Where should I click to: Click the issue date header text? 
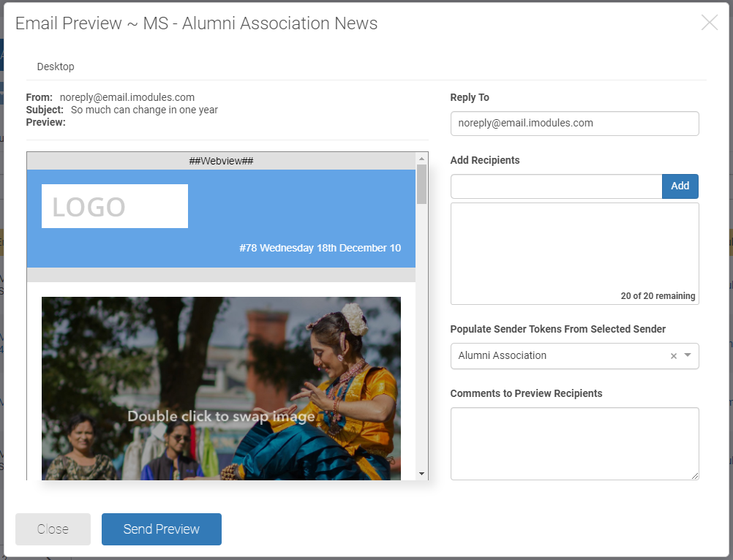(320, 248)
